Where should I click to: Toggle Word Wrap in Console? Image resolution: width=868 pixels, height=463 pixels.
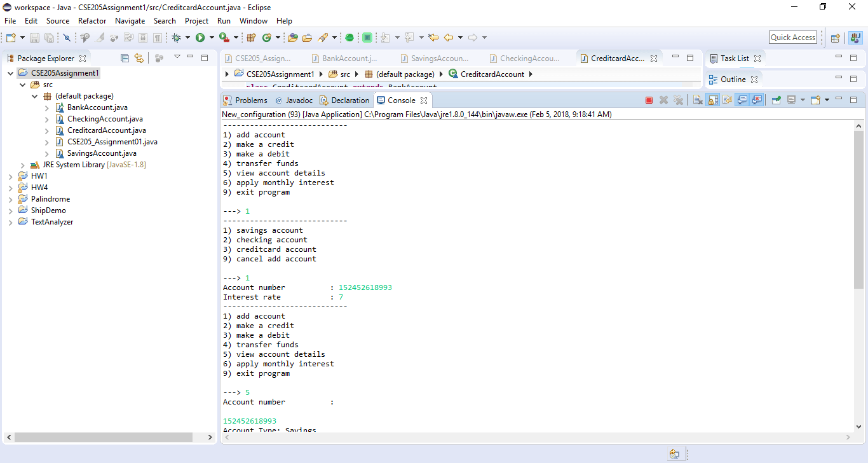click(727, 100)
